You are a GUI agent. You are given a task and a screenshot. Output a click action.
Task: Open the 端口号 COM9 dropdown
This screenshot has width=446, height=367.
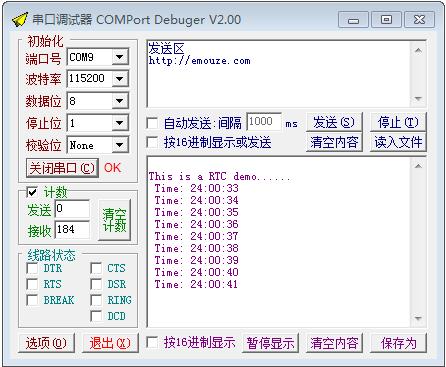click(120, 57)
